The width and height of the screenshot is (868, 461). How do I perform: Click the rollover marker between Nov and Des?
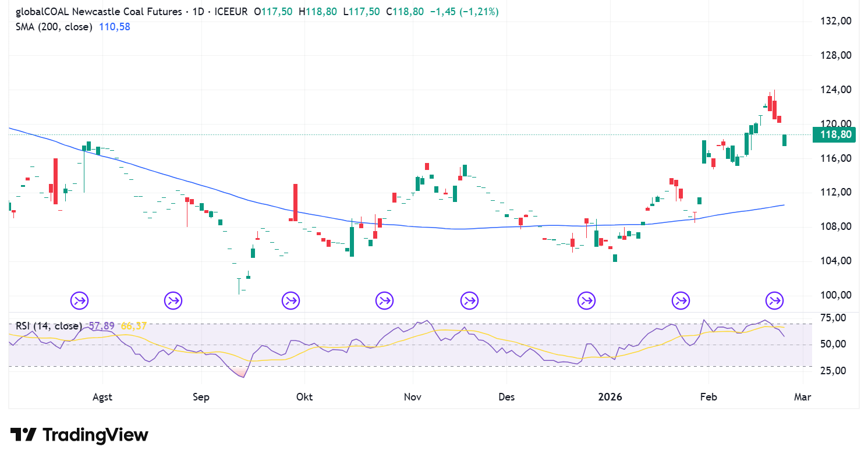pyautogui.click(x=469, y=301)
